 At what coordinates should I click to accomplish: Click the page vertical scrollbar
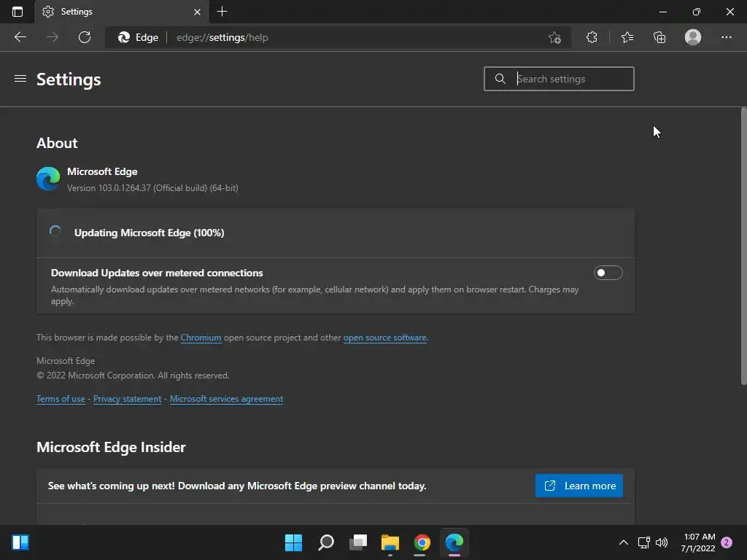point(743,246)
